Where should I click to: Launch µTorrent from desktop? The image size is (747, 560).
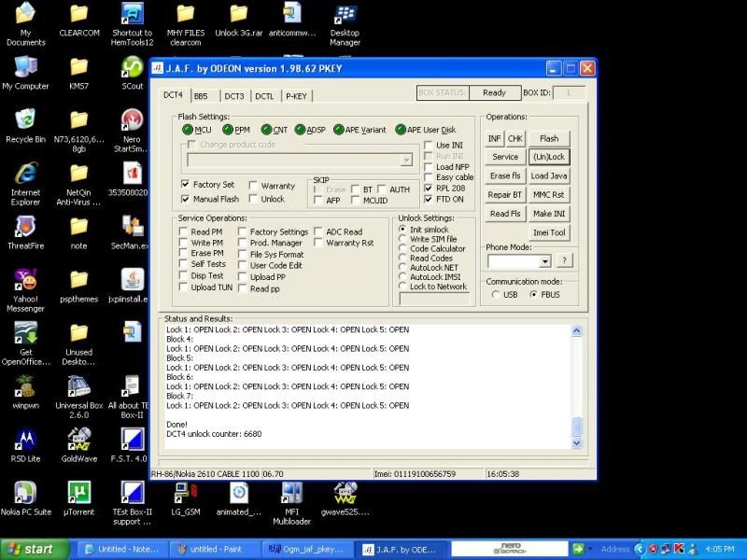point(79,499)
